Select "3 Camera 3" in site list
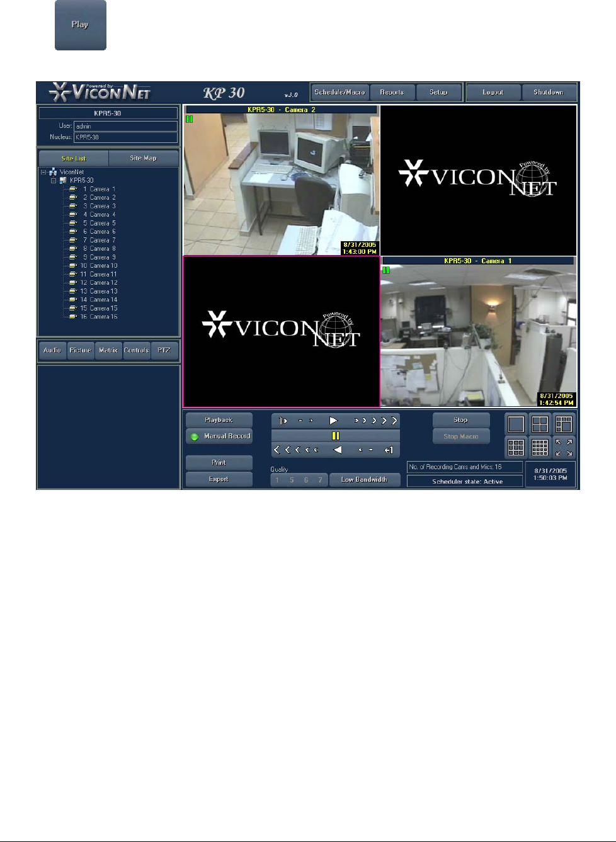616x842 pixels. 100,206
